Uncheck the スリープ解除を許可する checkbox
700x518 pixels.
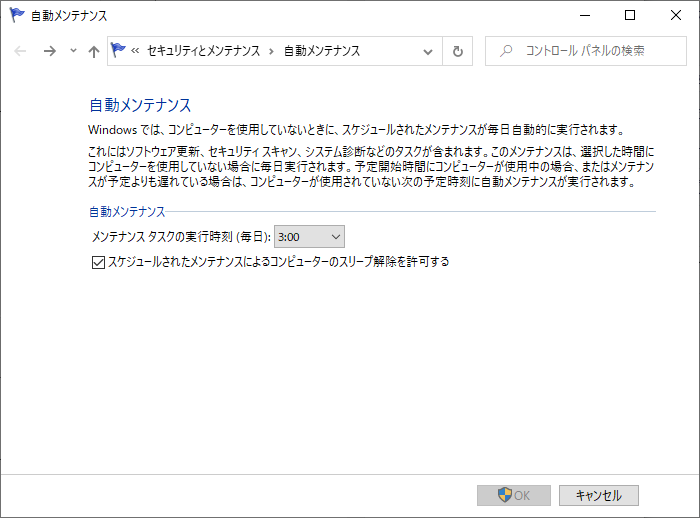coord(97,263)
